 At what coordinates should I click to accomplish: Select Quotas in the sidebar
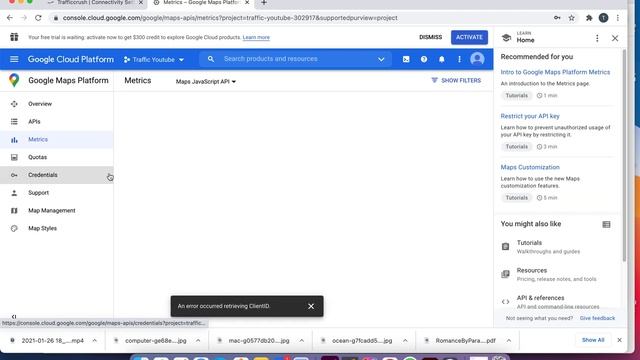[x=57, y=157]
